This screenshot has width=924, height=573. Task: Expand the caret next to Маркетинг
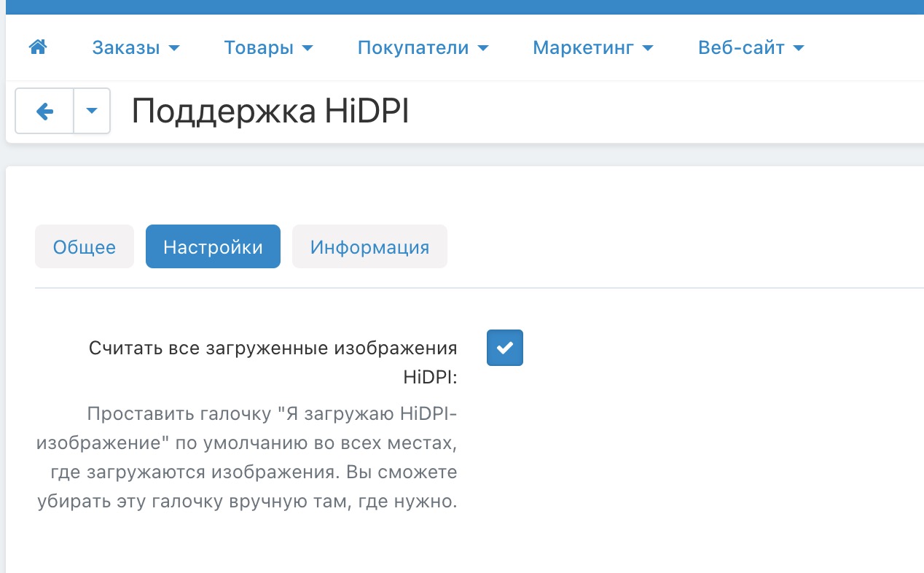(x=648, y=49)
